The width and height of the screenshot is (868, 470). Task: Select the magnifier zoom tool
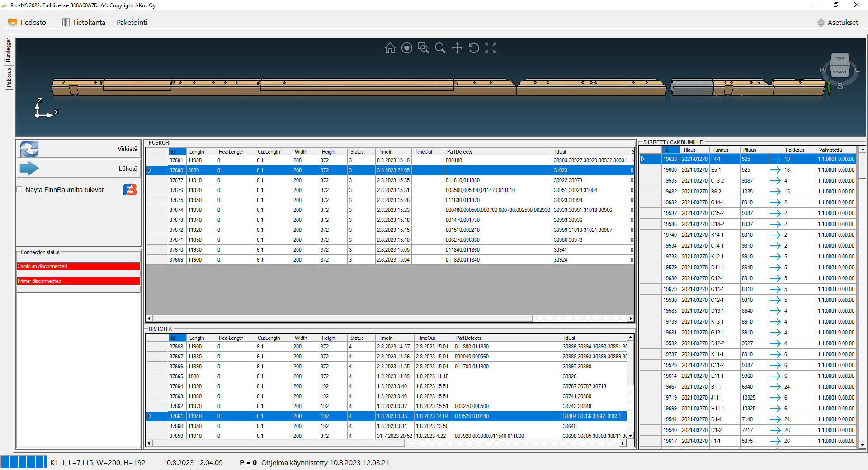coord(440,48)
